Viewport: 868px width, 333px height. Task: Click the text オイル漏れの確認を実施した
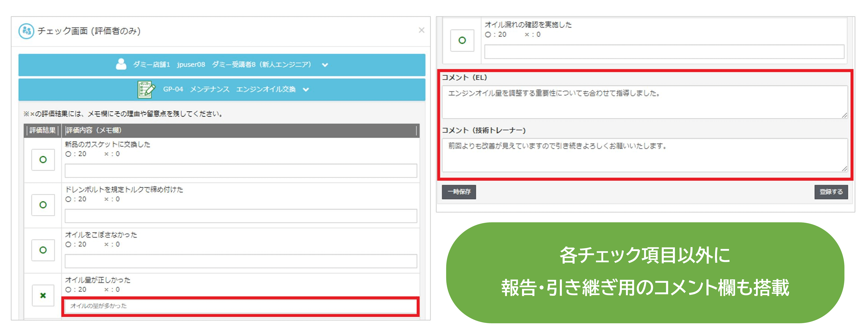point(528,25)
